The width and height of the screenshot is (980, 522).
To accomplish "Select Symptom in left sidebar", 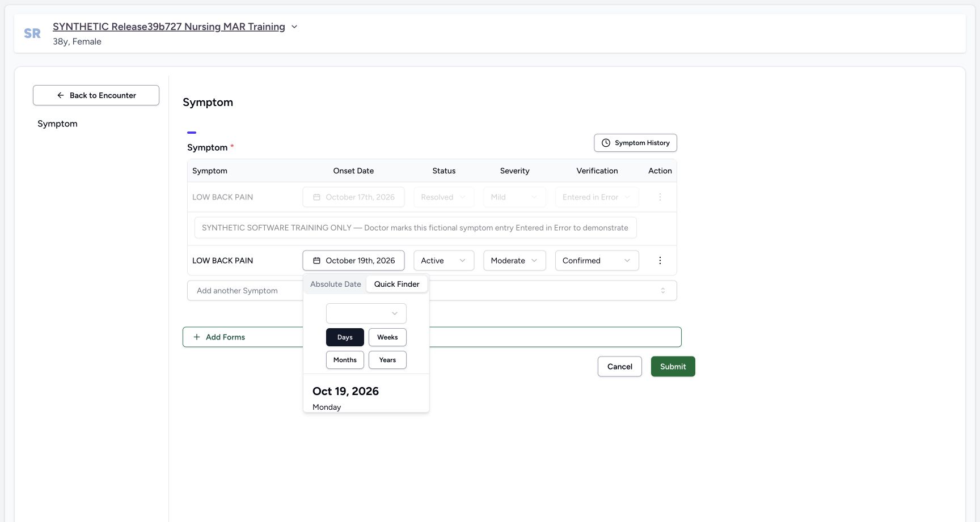I will [x=57, y=124].
